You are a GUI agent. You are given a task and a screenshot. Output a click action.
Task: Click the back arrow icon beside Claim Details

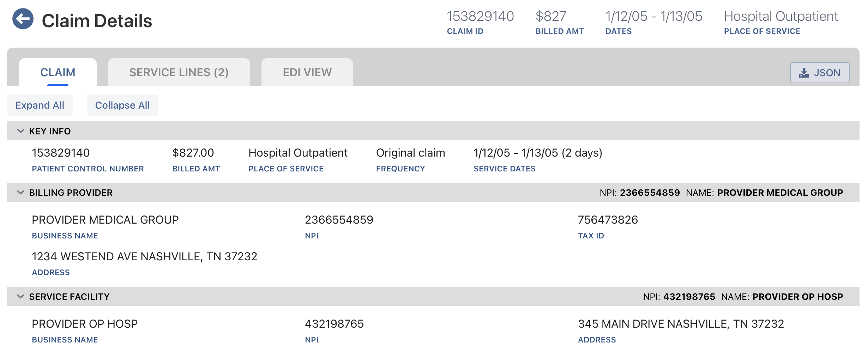tap(23, 19)
